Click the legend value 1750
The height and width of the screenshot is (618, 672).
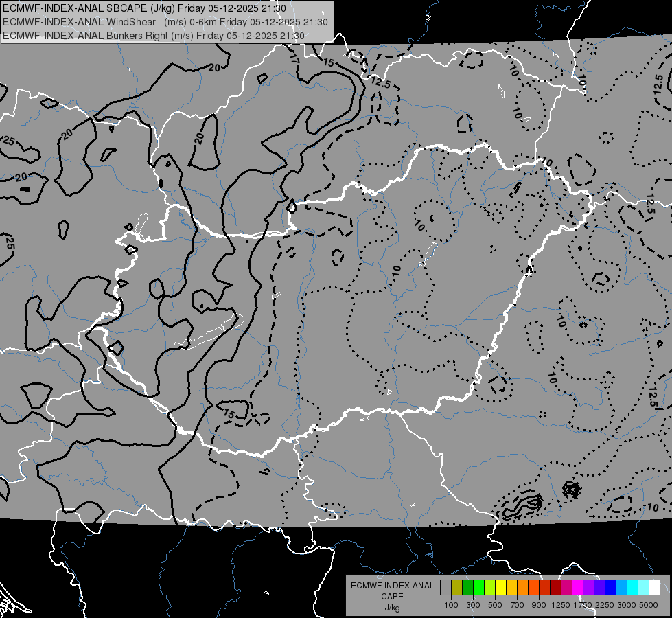[583, 605]
